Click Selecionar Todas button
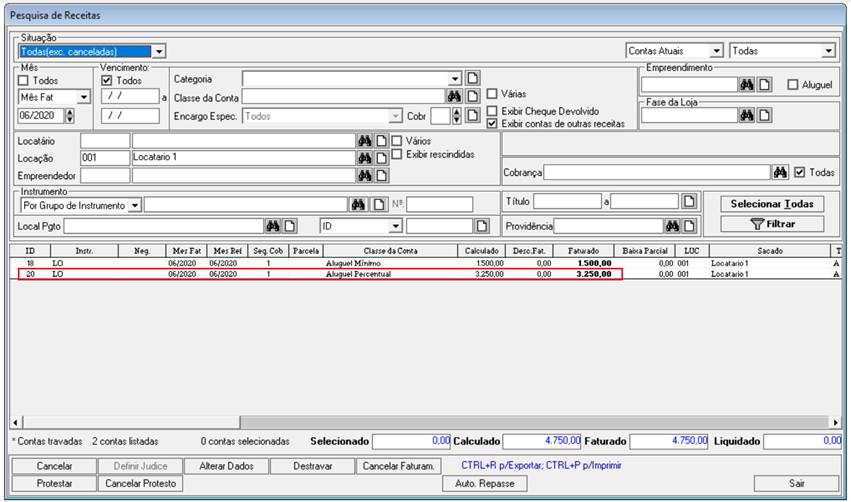Image resolution: width=851 pixels, height=502 pixels. point(772,204)
